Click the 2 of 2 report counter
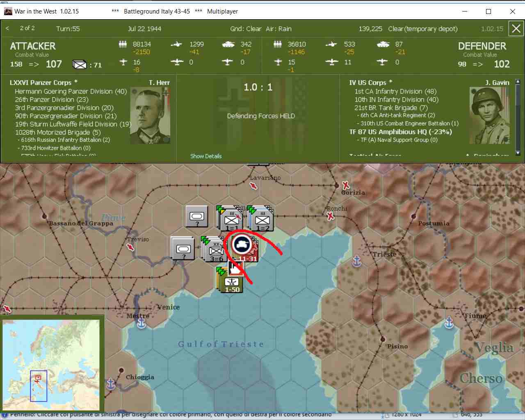525x420 pixels. click(27, 28)
